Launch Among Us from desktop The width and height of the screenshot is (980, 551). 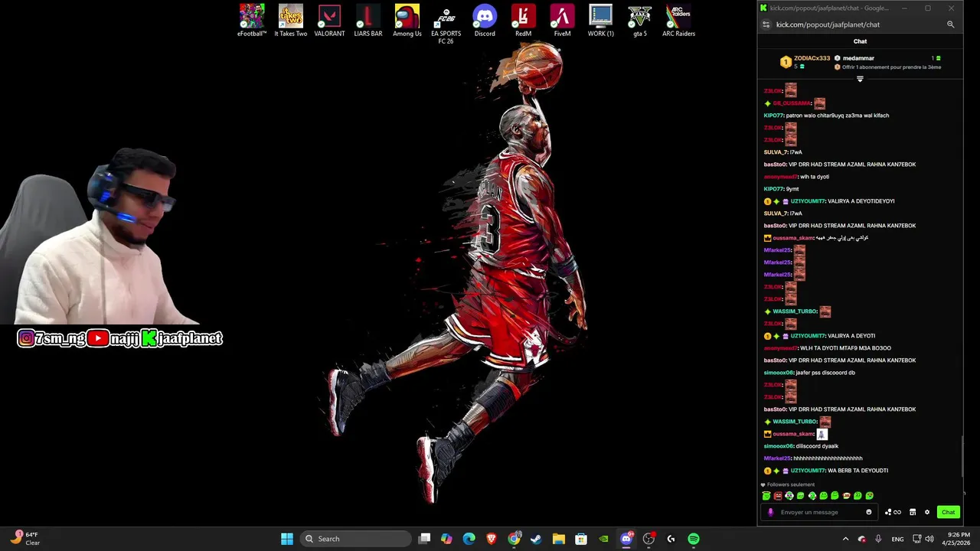point(407,21)
